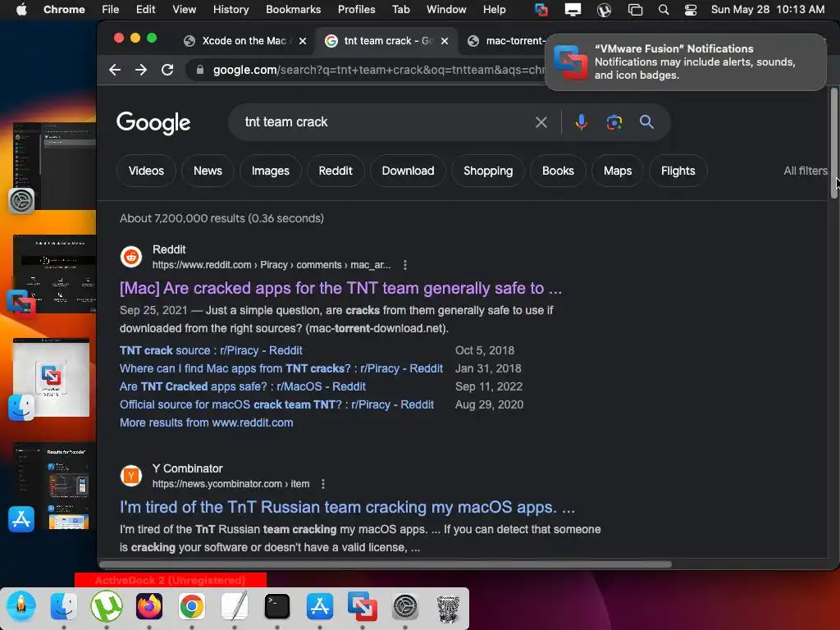Open System Settings from the bottom dock

[x=405, y=606]
